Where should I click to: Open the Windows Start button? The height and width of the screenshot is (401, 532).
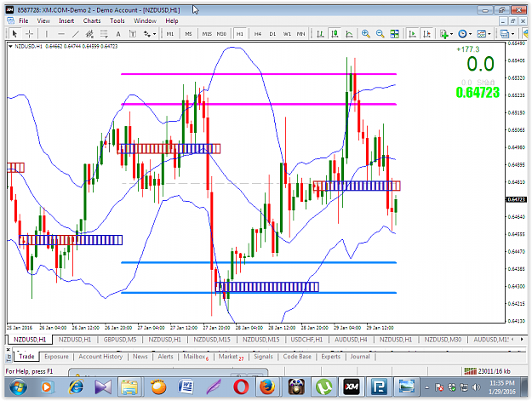pos(18,387)
